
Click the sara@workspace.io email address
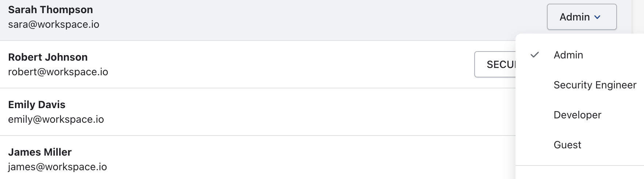(54, 24)
